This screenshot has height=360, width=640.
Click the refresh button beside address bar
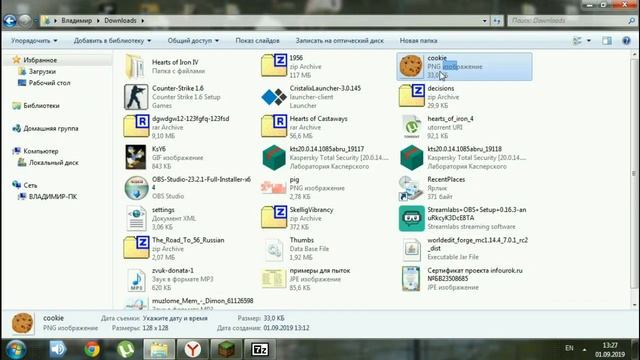click(x=497, y=20)
